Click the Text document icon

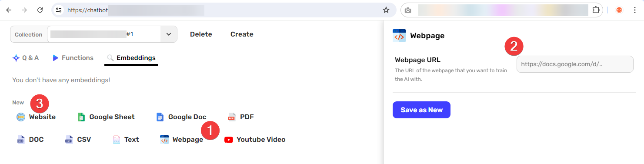tap(116, 140)
